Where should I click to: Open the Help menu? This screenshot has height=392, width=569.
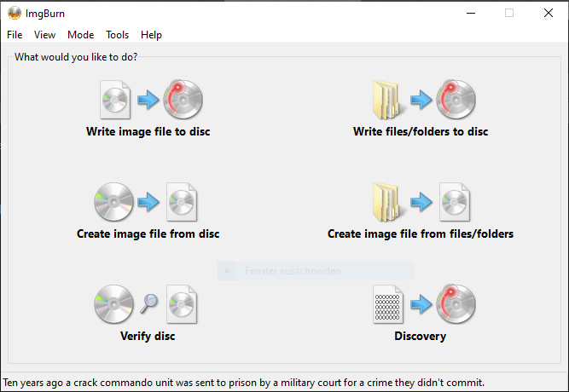pyautogui.click(x=151, y=35)
